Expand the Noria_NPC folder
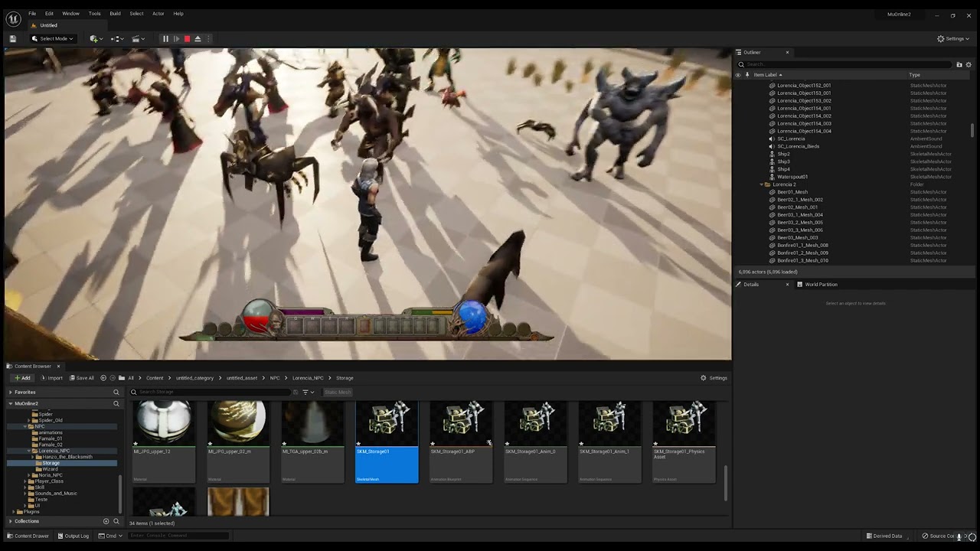 click(x=29, y=475)
